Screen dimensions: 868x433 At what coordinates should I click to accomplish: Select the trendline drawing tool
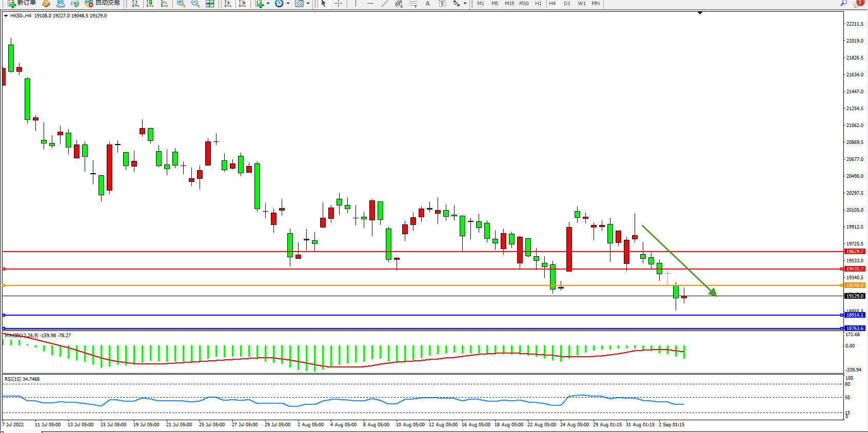[385, 4]
